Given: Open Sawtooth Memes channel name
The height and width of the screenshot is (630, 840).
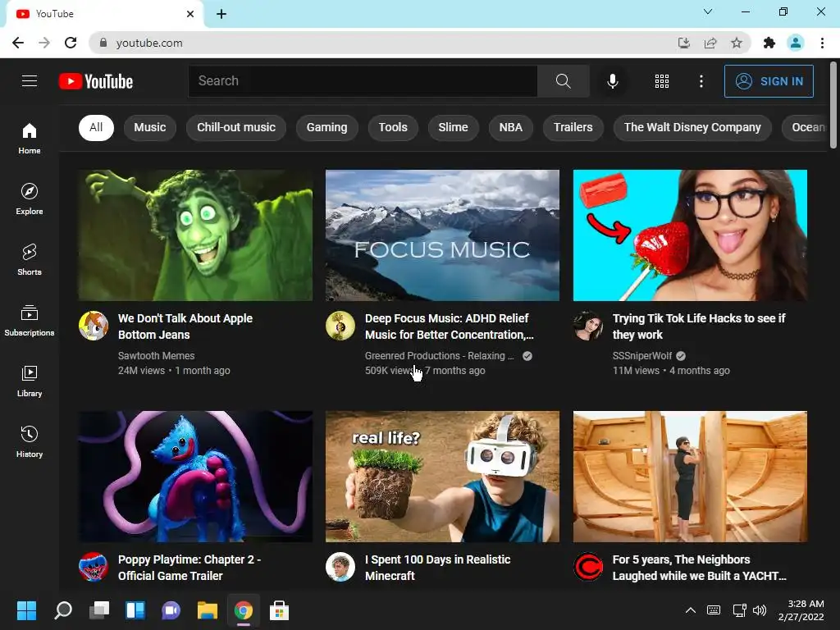Looking at the screenshot, I should pos(157,356).
